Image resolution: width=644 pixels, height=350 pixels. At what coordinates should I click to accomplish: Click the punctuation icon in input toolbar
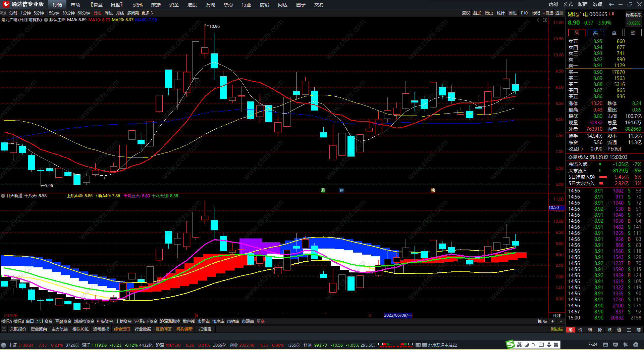coord(534,345)
